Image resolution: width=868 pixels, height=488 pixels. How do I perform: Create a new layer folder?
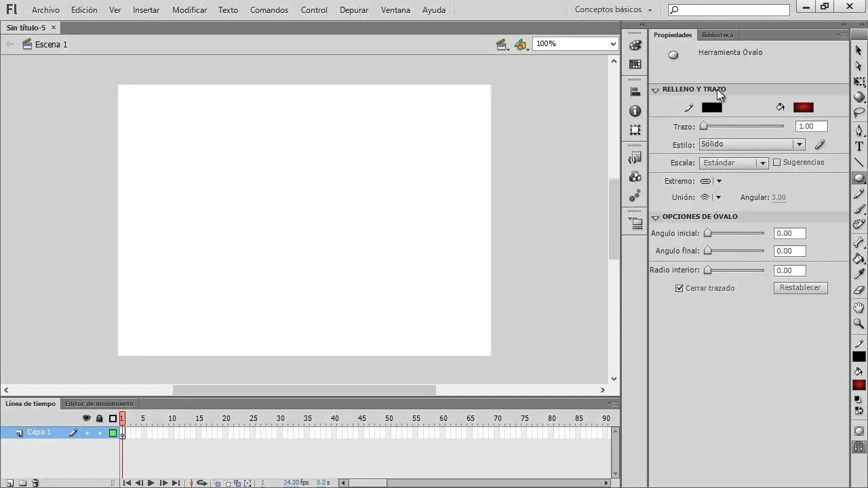(x=22, y=483)
